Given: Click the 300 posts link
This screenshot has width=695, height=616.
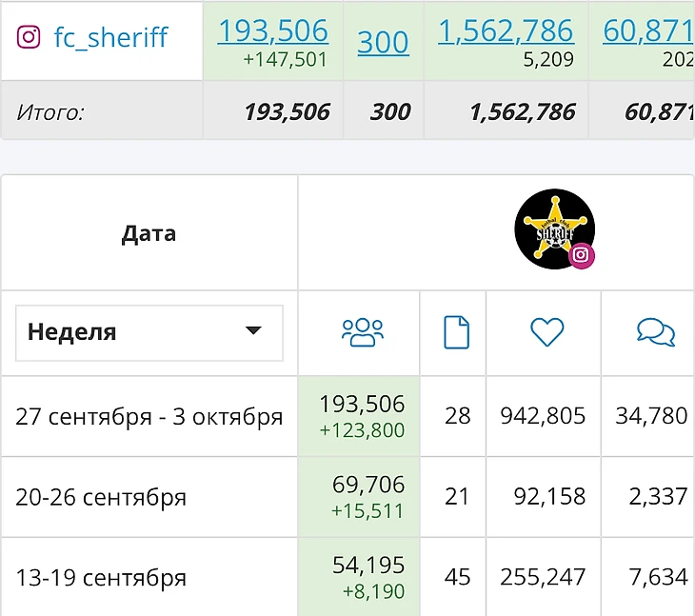Looking at the screenshot, I should 383,42.
